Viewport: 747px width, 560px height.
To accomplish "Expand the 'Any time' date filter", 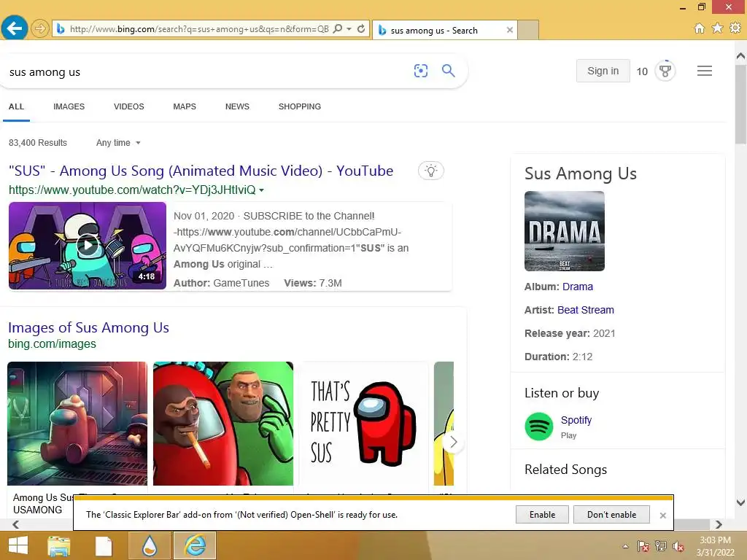I will tap(118, 143).
